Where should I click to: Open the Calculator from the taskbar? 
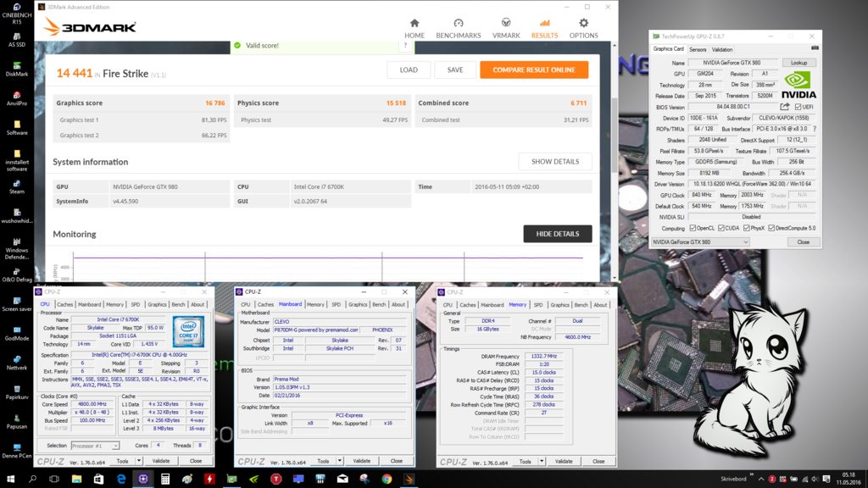click(x=165, y=479)
